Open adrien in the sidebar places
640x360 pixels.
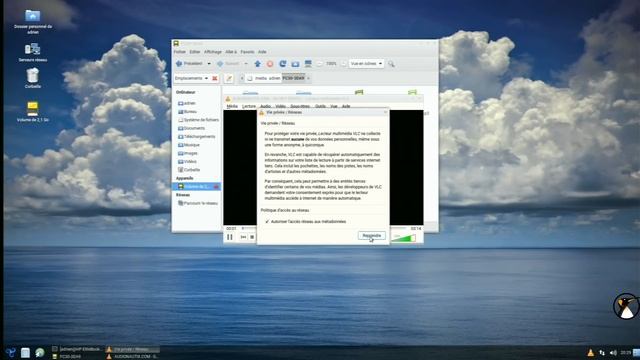tap(187, 103)
